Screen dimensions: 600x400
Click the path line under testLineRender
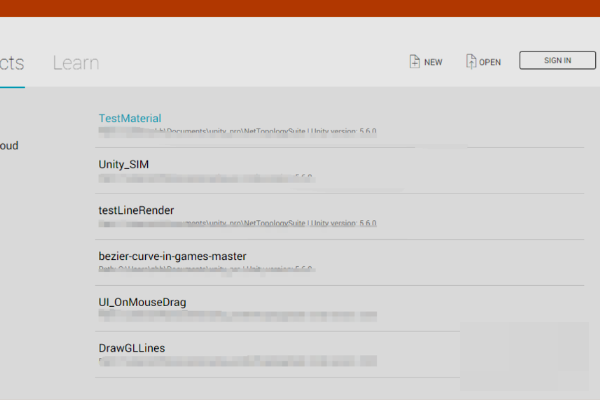[237, 223]
